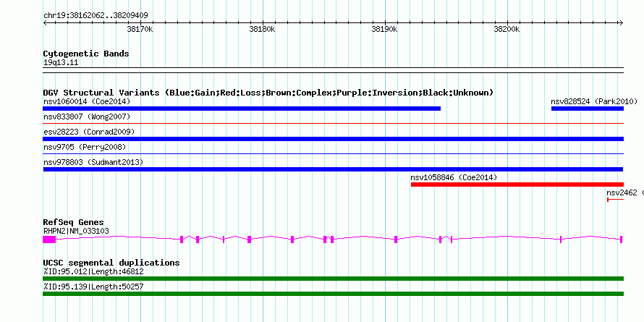Click the blue bar under nsv978803

(333, 169)
